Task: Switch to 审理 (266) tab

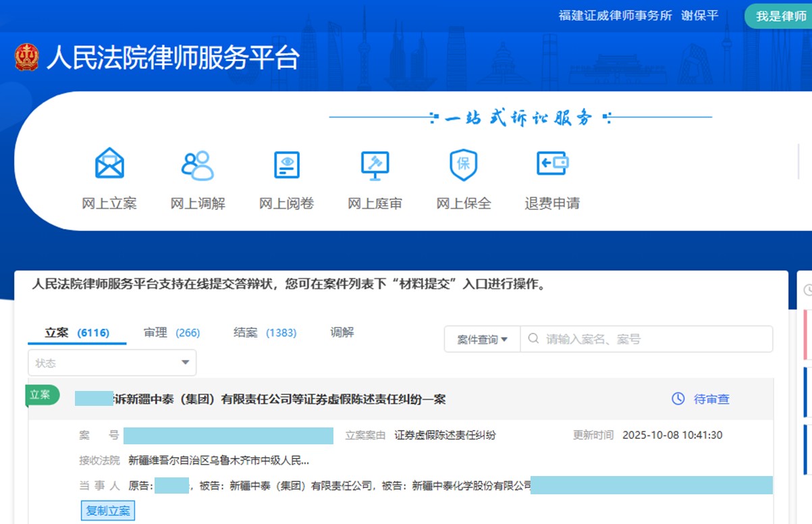Action: click(x=171, y=333)
